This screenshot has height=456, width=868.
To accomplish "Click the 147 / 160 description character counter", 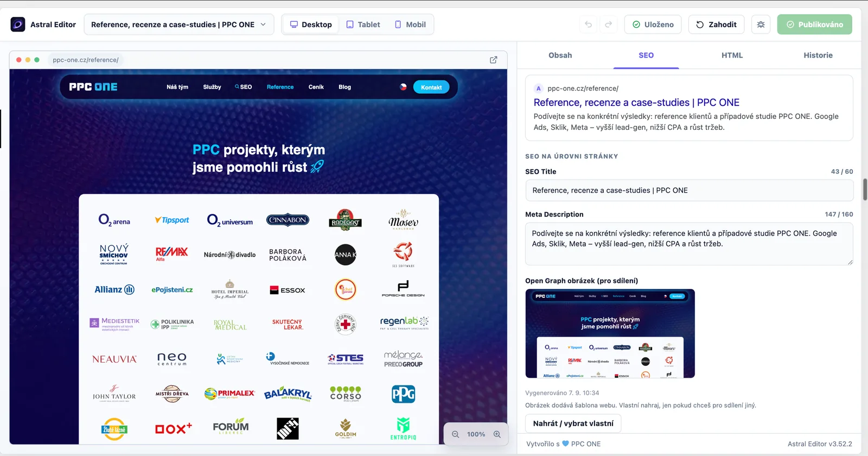I will pyautogui.click(x=839, y=214).
